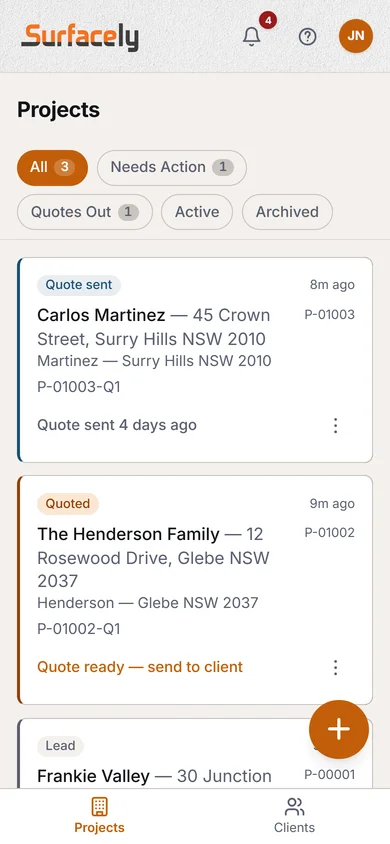Viewport: 390px width, 844px height.
Task: Click the Projects building icon in the bottom nav
Action: (100, 807)
